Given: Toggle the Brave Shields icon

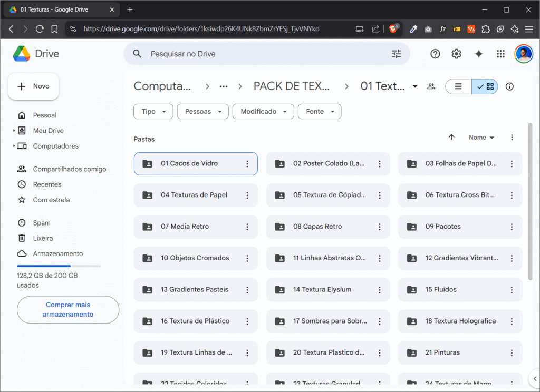Looking at the screenshot, I should (x=393, y=29).
